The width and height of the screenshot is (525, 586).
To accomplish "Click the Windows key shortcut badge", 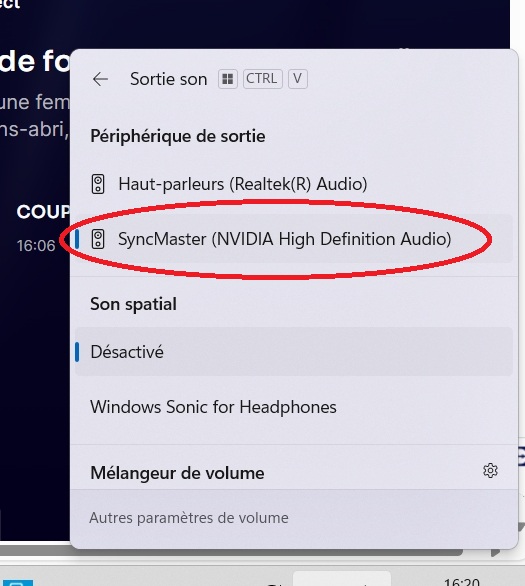I will (228, 79).
